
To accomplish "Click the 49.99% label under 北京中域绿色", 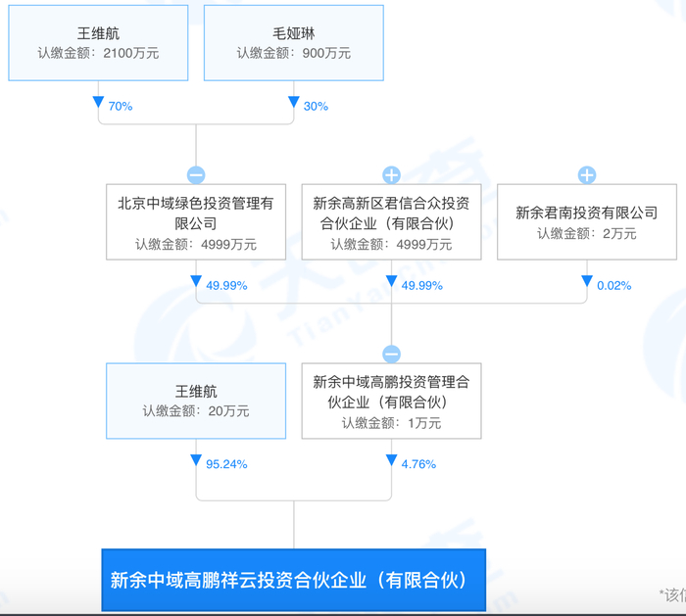I will [226, 286].
